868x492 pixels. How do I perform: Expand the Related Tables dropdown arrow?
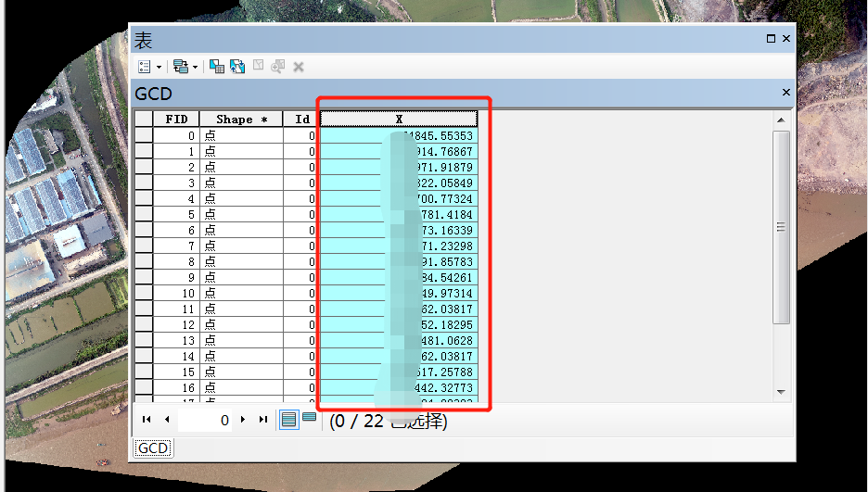(195, 67)
